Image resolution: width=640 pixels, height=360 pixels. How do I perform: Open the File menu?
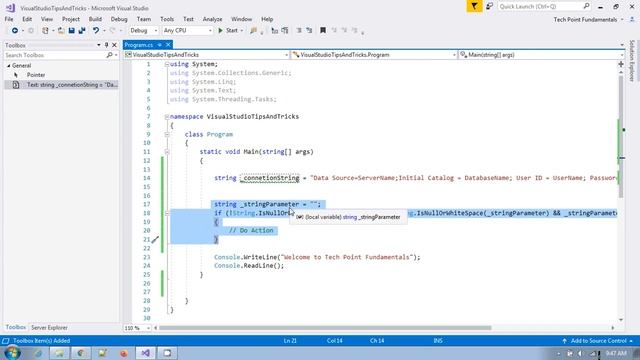9,19
